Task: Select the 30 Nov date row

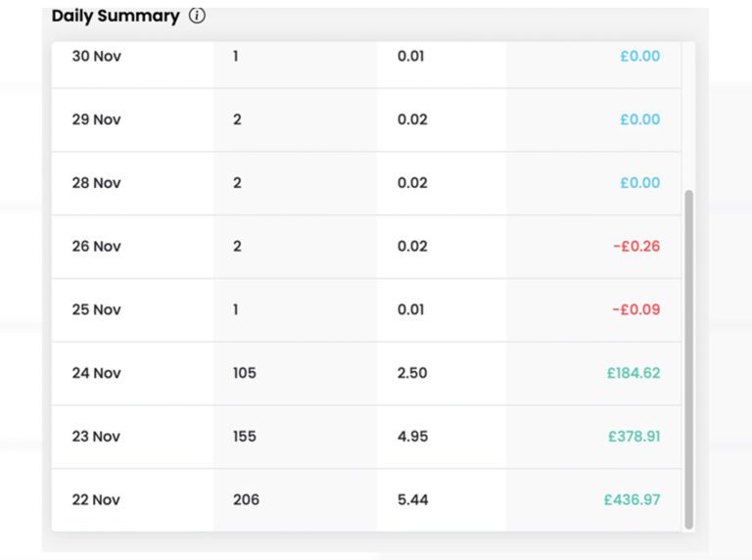Action: [95, 56]
